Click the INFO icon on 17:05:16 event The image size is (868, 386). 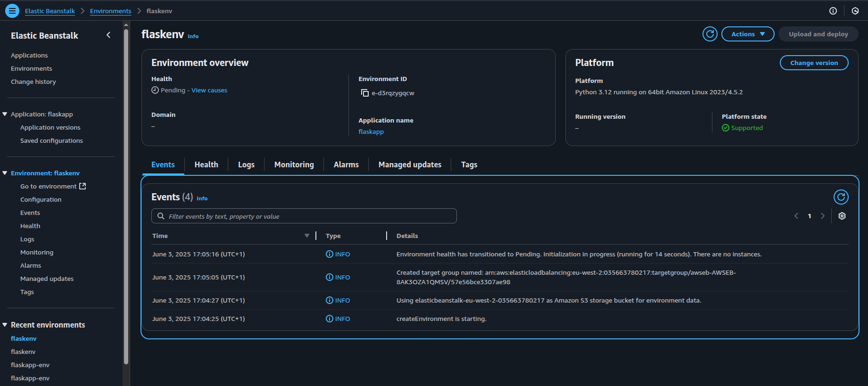tap(330, 254)
